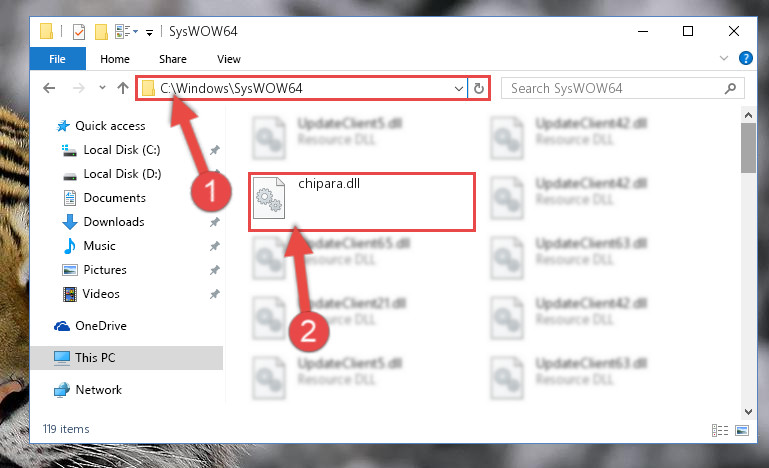Toggle the pin next to Pictures
Screen dimensions: 769x468
pos(214,270)
